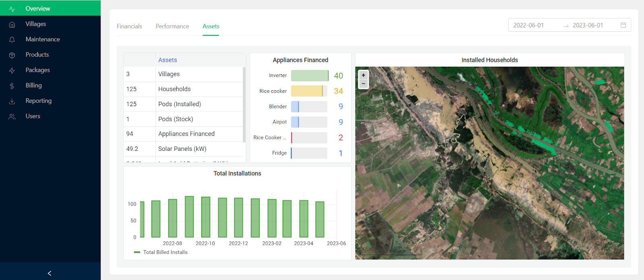Screen dimensions: 644x280
Task: Click the Inverter green progress bar
Action: (x=309, y=76)
